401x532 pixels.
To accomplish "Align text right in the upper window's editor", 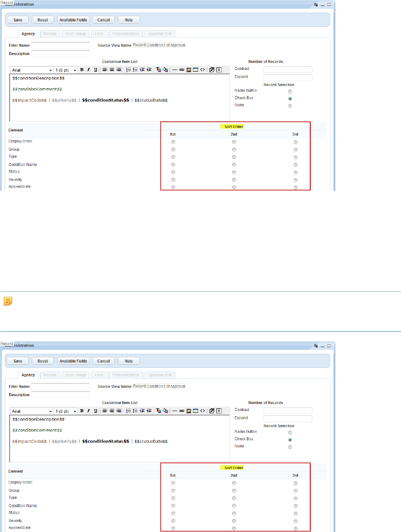I will 119,70.
